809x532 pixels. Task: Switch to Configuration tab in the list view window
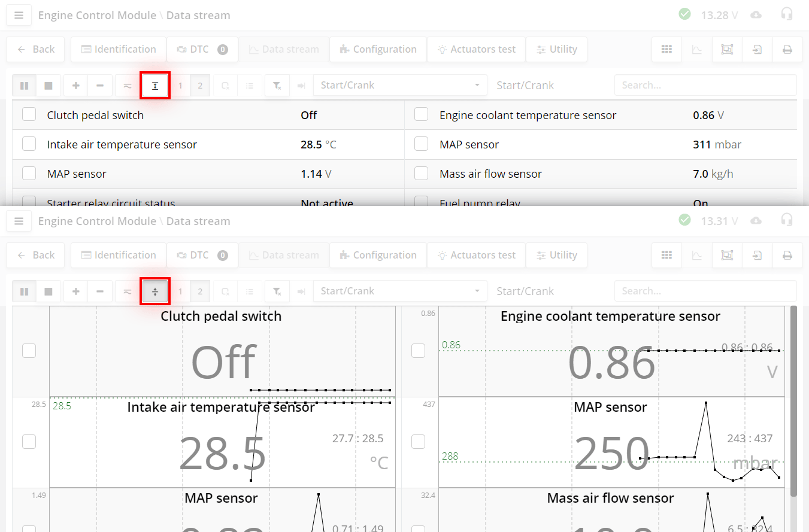point(378,50)
